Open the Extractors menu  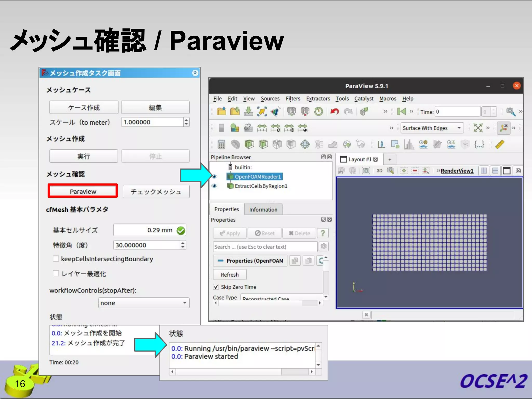click(x=318, y=98)
